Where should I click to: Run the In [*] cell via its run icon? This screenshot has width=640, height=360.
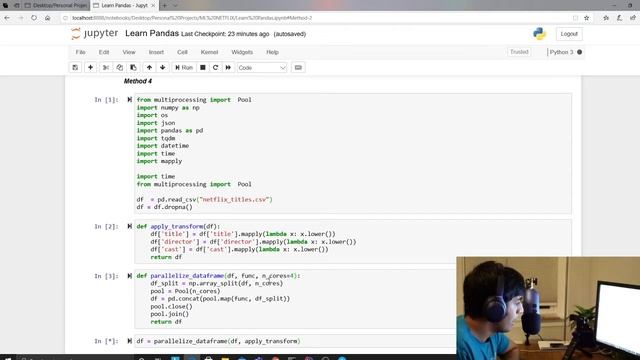coord(129,341)
